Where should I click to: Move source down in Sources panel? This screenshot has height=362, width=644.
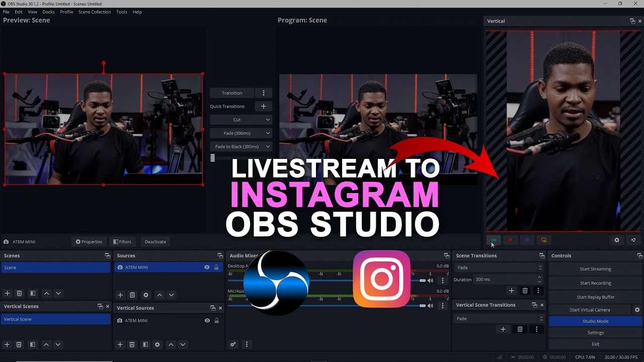pos(172,295)
